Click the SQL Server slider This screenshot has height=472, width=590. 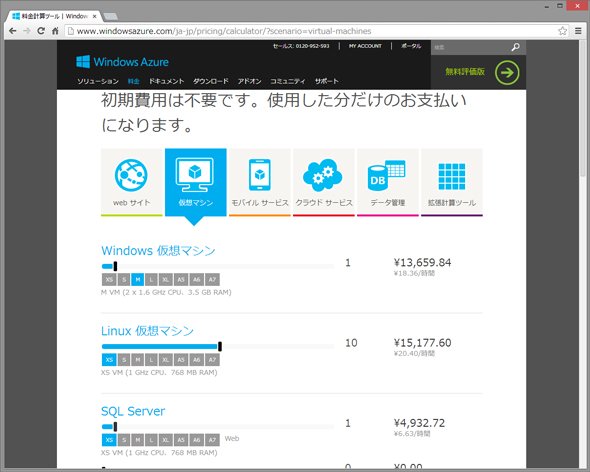(217, 426)
